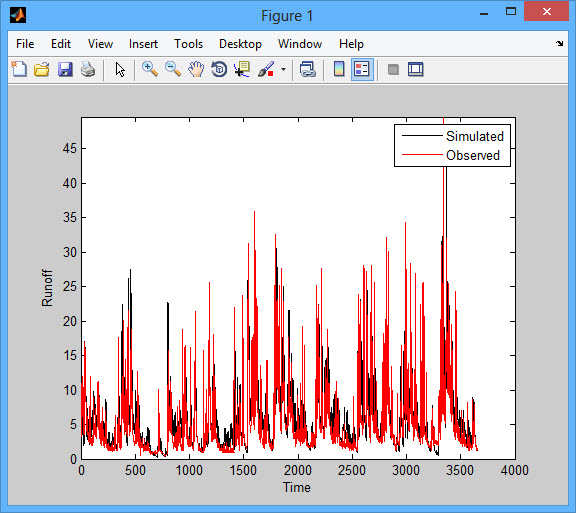
Task: Expand the toolbar dock arrow at right of the menu bar
Action: [x=559, y=43]
